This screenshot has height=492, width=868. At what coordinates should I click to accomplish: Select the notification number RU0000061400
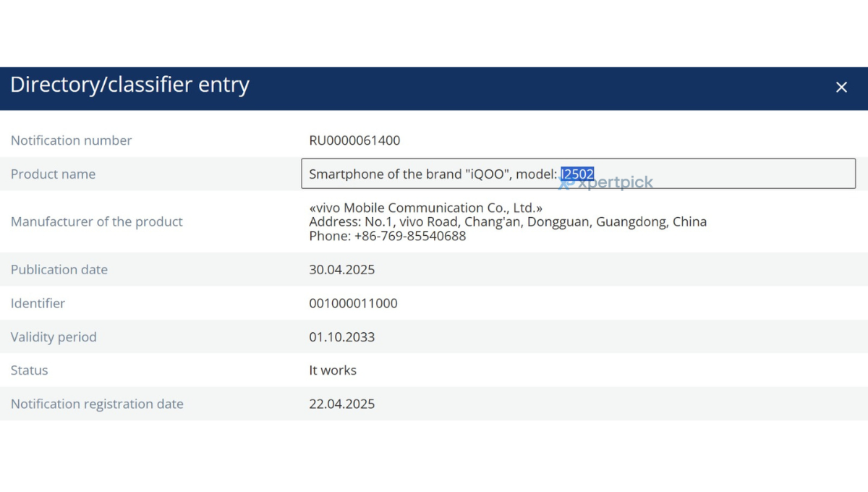point(354,140)
